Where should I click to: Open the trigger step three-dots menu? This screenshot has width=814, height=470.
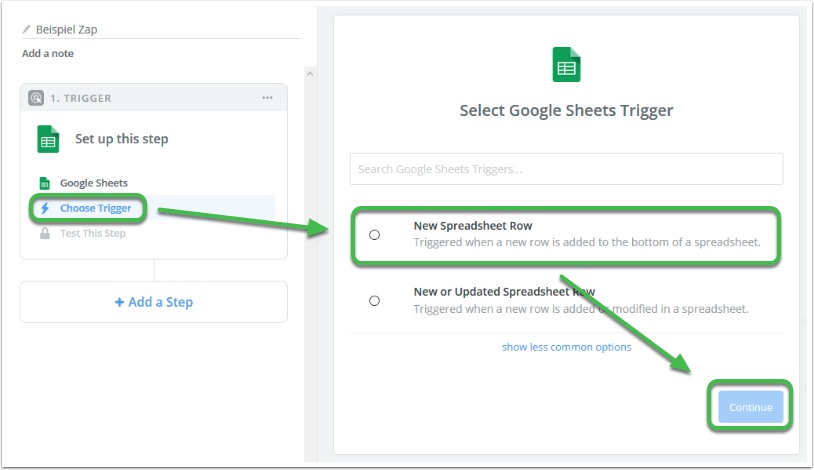267,98
